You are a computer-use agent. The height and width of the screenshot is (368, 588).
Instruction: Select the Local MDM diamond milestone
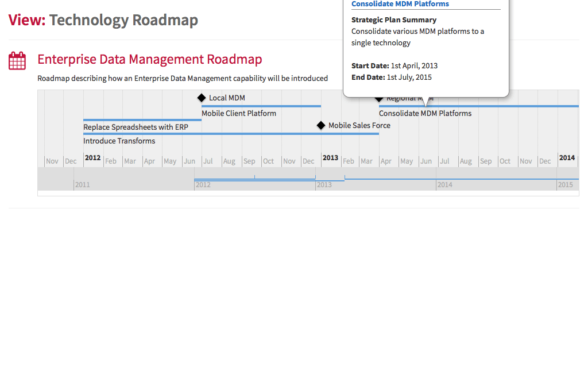point(202,98)
